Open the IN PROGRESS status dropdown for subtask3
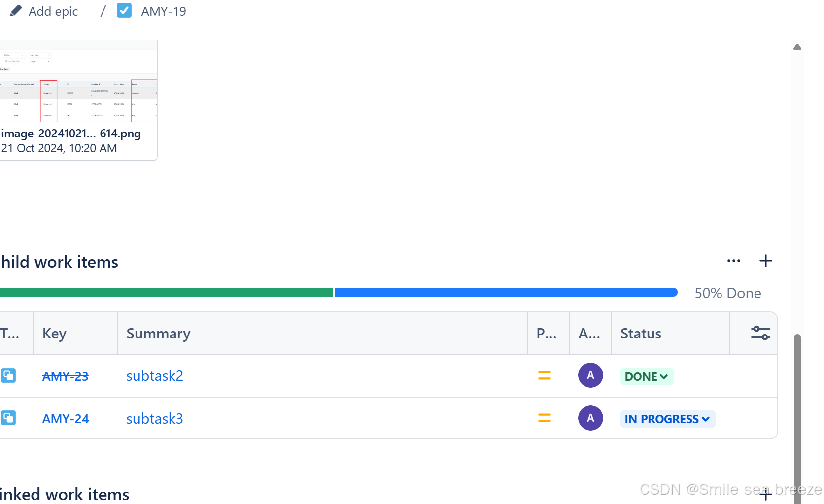The width and height of the screenshot is (824, 504). click(667, 418)
